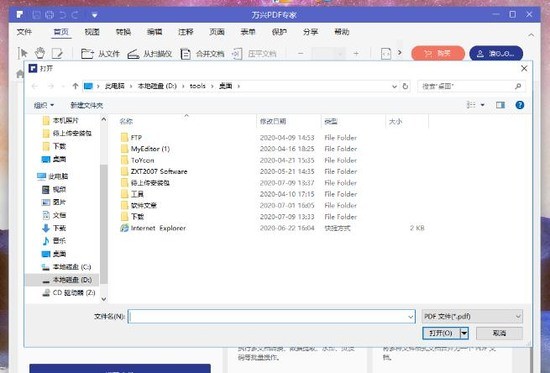Open the PDF 文件(*.pdf) type dropdown

(x=472, y=317)
